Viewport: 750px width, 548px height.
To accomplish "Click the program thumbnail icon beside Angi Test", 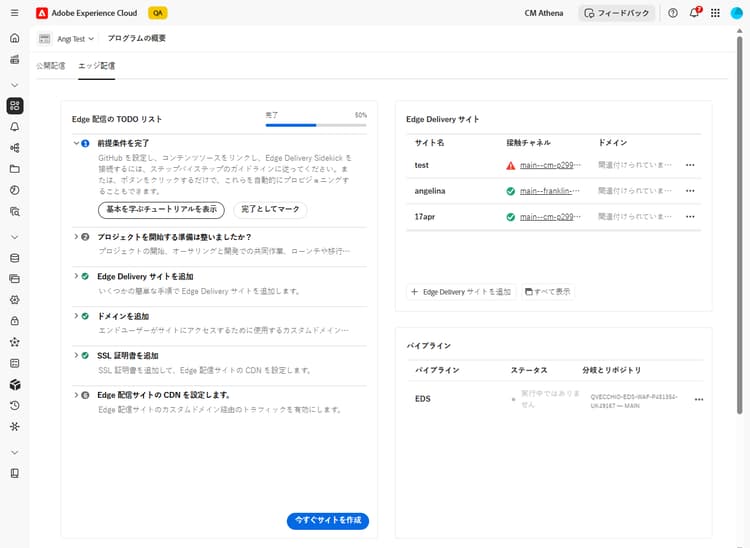I will pyautogui.click(x=44, y=39).
